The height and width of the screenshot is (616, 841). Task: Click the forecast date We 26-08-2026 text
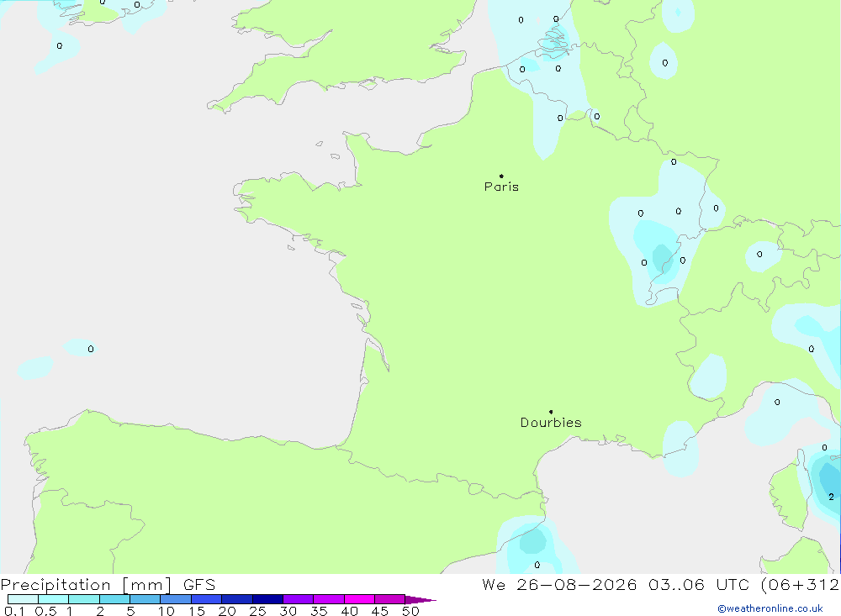tap(559, 584)
